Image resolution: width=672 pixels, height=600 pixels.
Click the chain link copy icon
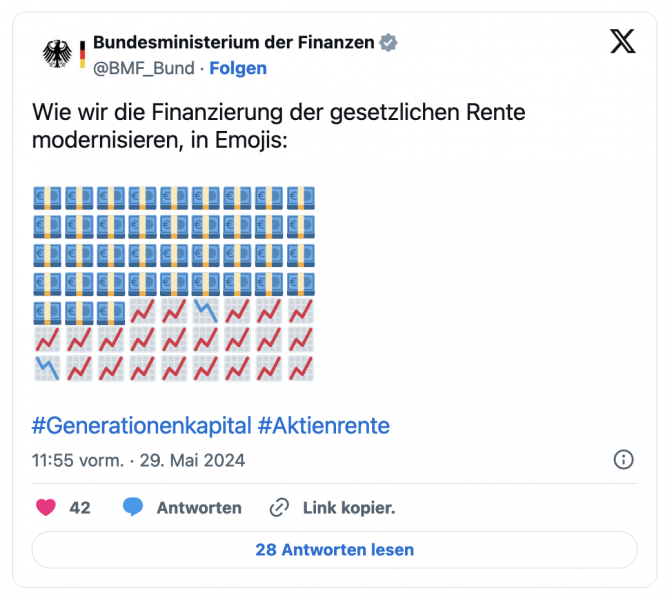point(279,508)
